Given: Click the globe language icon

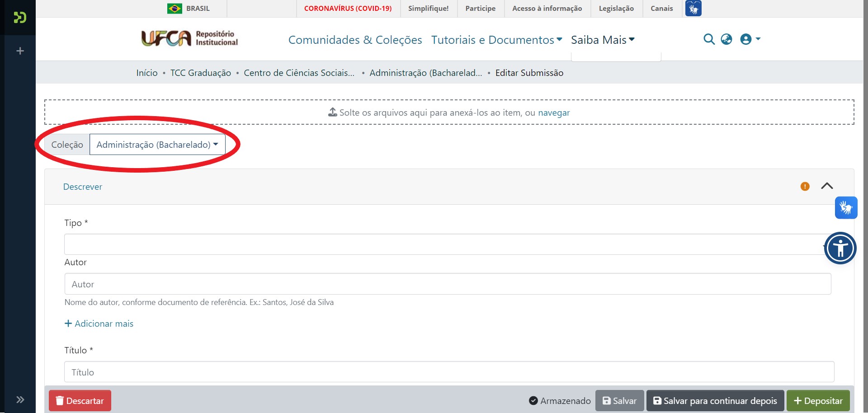Looking at the screenshot, I should (x=727, y=39).
